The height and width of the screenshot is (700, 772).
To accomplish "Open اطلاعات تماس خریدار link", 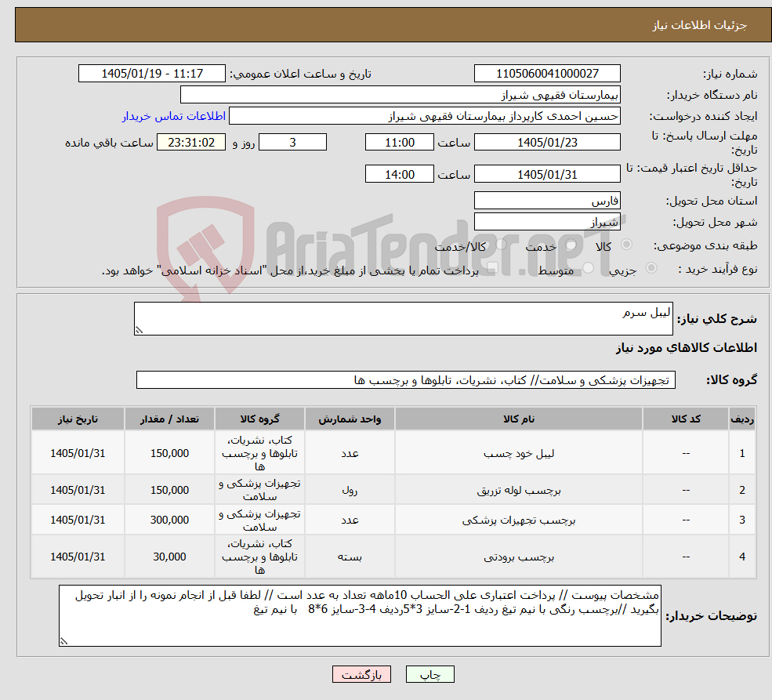I will click(174, 116).
